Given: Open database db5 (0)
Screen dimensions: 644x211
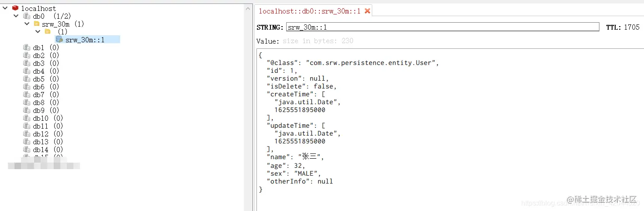Looking at the screenshot, I should click(46, 79).
